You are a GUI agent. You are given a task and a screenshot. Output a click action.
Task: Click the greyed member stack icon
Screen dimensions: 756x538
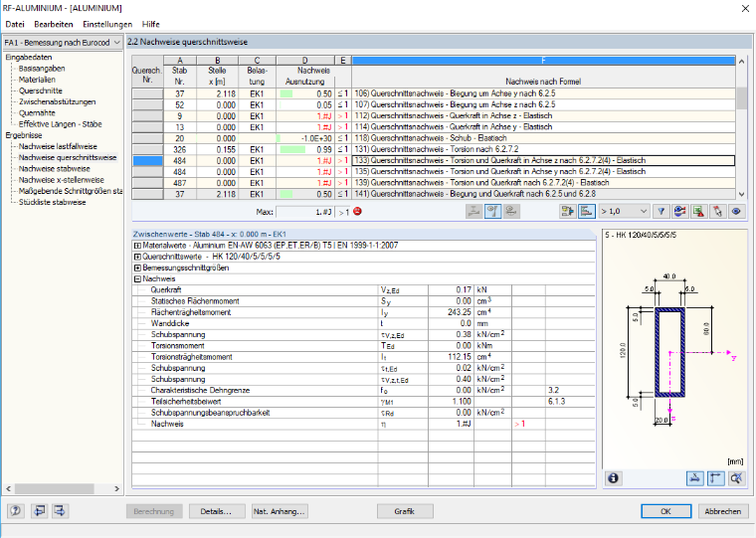(511, 211)
